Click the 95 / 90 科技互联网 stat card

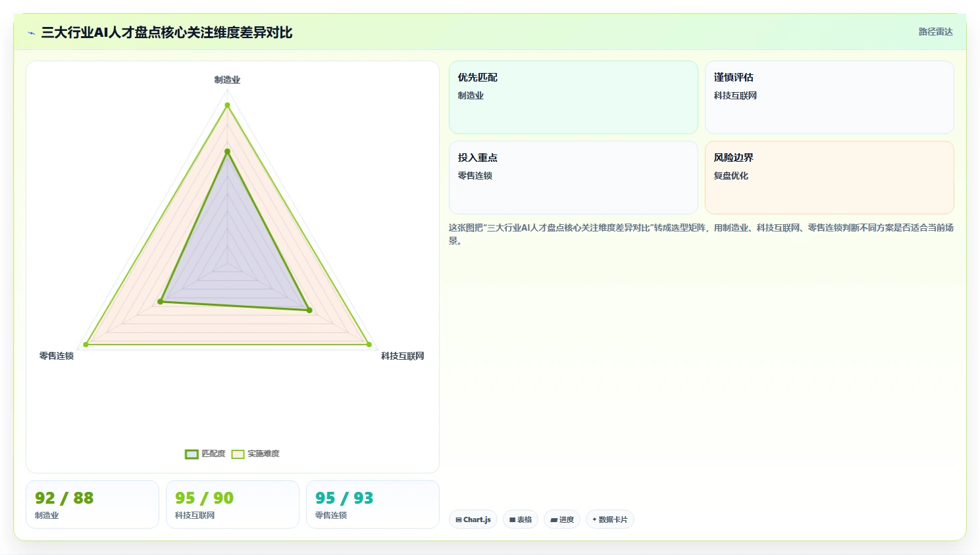pyautogui.click(x=232, y=504)
